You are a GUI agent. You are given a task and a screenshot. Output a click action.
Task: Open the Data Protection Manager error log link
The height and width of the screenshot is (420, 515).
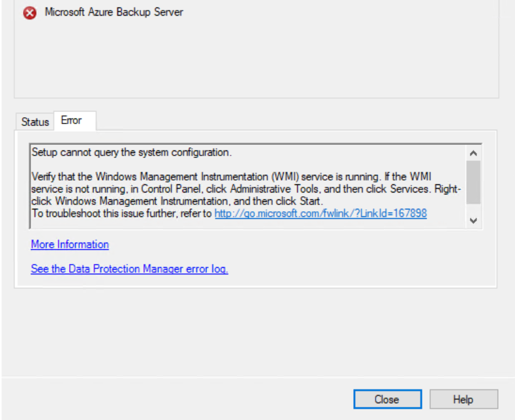(129, 269)
